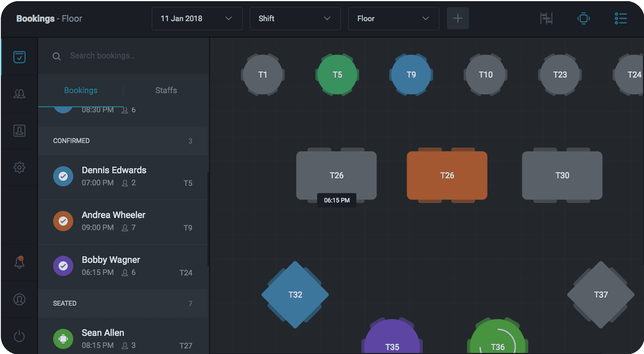Open the settings gear icon

point(19,167)
